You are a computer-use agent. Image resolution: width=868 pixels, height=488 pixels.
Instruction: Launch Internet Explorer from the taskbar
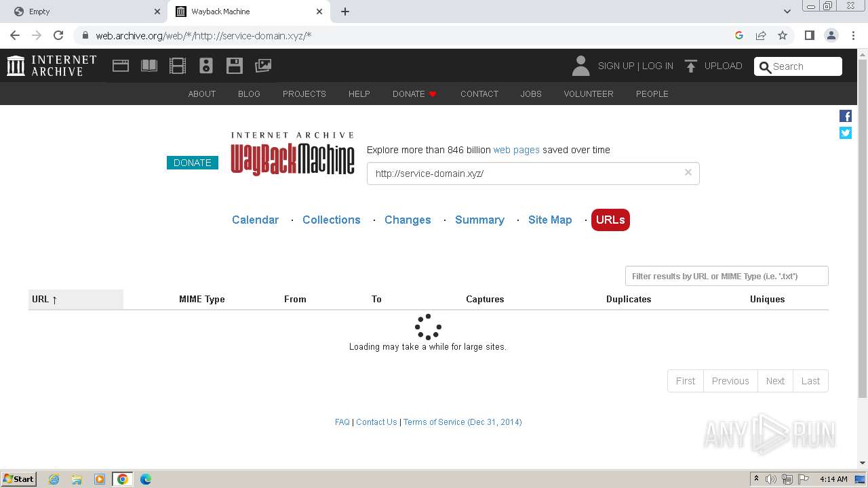coord(54,479)
